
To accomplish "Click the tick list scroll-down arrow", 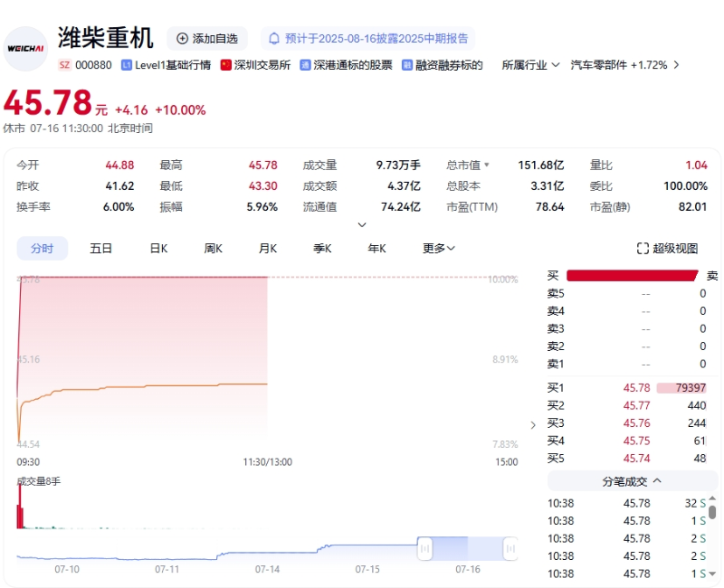I will [x=712, y=574].
